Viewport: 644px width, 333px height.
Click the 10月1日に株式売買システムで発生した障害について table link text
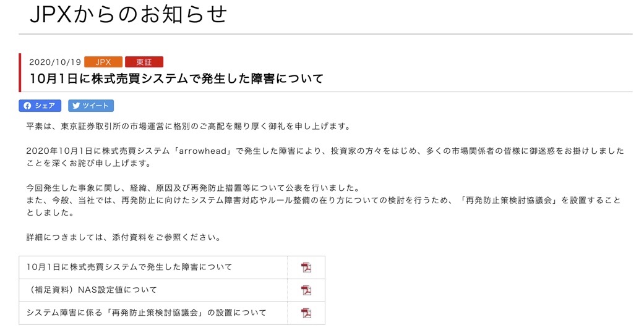[130, 268]
